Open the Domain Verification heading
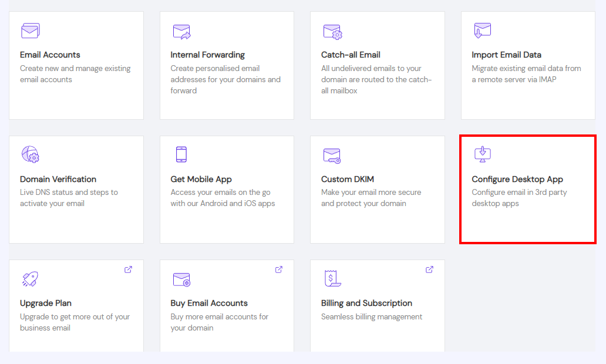This screenshot has width=606, height=364. [x=58, y=179]
